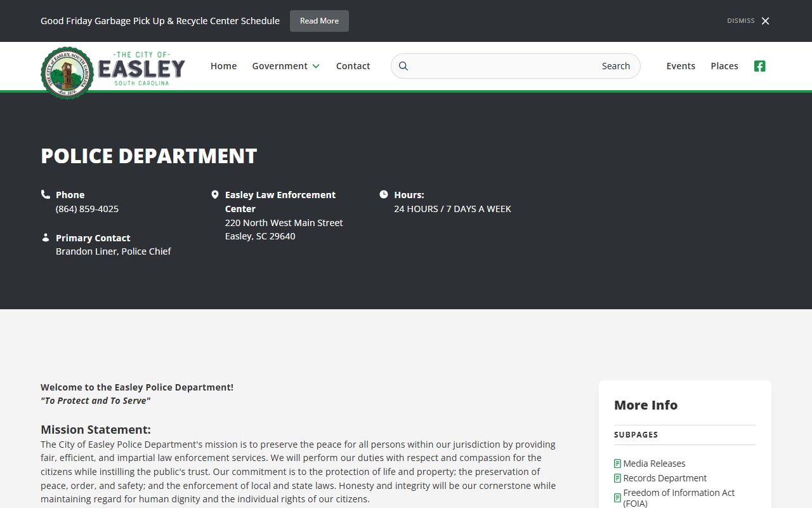Click the Search button
Image resolution: width=812 pixels, height=508 pixels.
tap(615, 66)
